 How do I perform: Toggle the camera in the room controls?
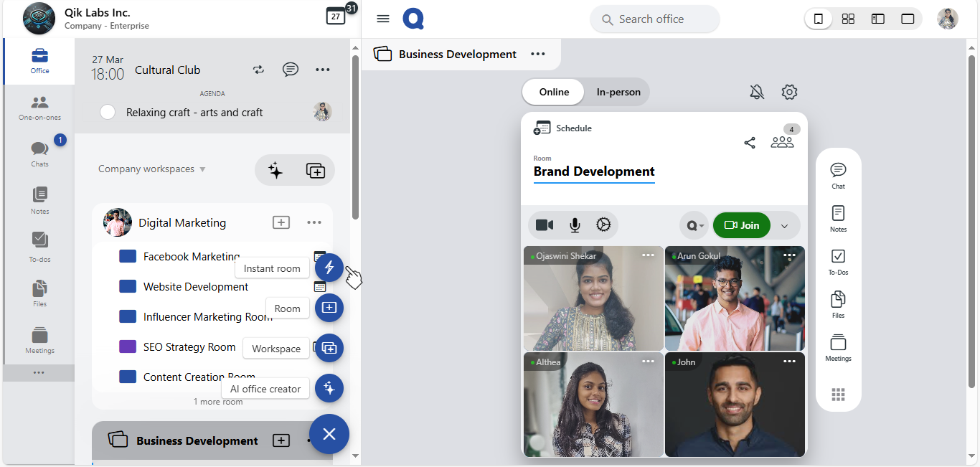(545, 225)
